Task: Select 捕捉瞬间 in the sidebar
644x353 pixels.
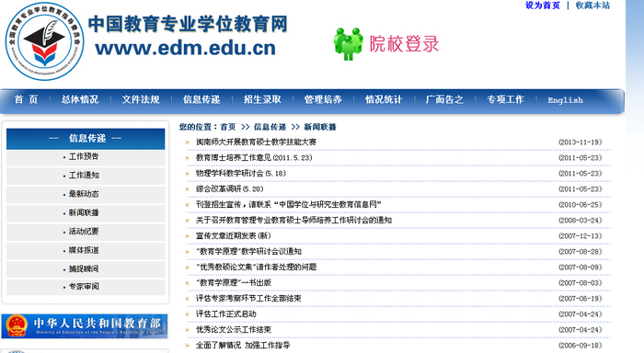Action: [84, 268]
